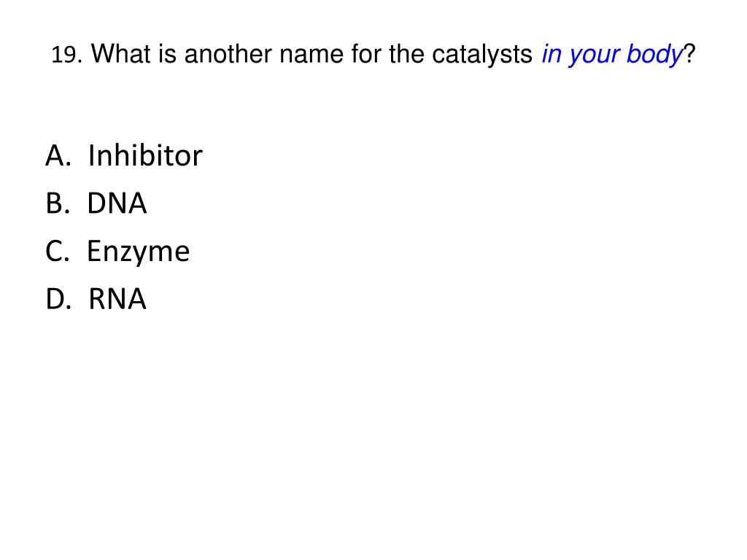
Task: Click the question number 19.
Action: 66,54
